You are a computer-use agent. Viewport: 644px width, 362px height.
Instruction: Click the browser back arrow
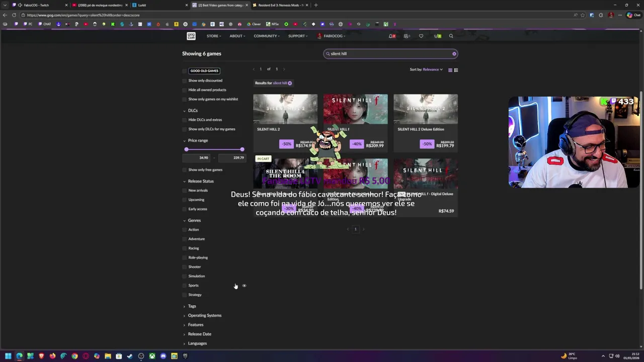(x=5, y=15)
